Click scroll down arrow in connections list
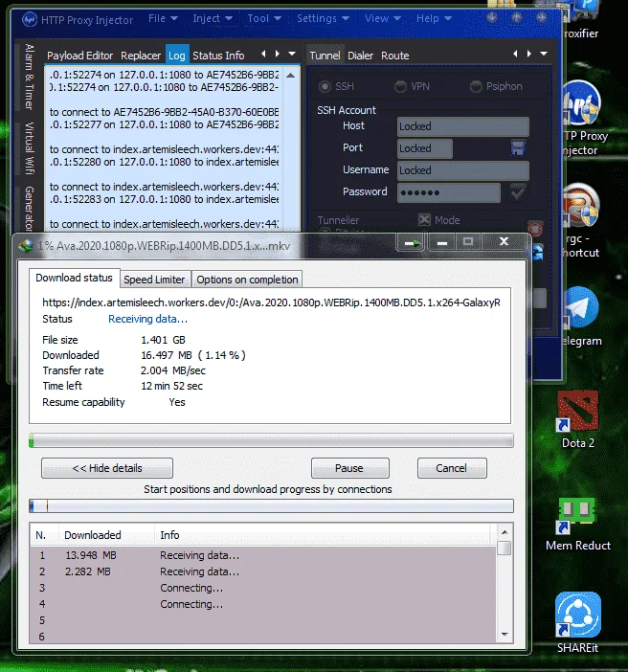This screenshot has height=672, width=628. click(x=505, y=634)
